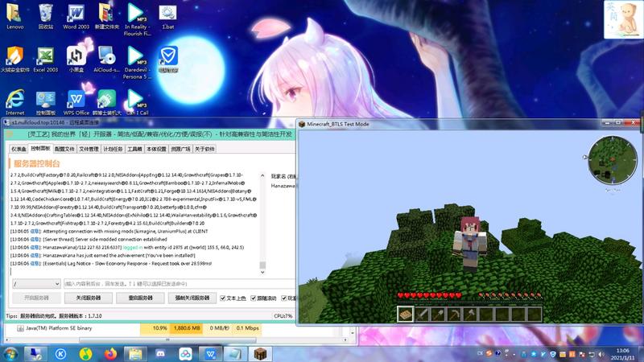
Task: Click the CPU:7% status indicator
Action: [x=283, y=316]
